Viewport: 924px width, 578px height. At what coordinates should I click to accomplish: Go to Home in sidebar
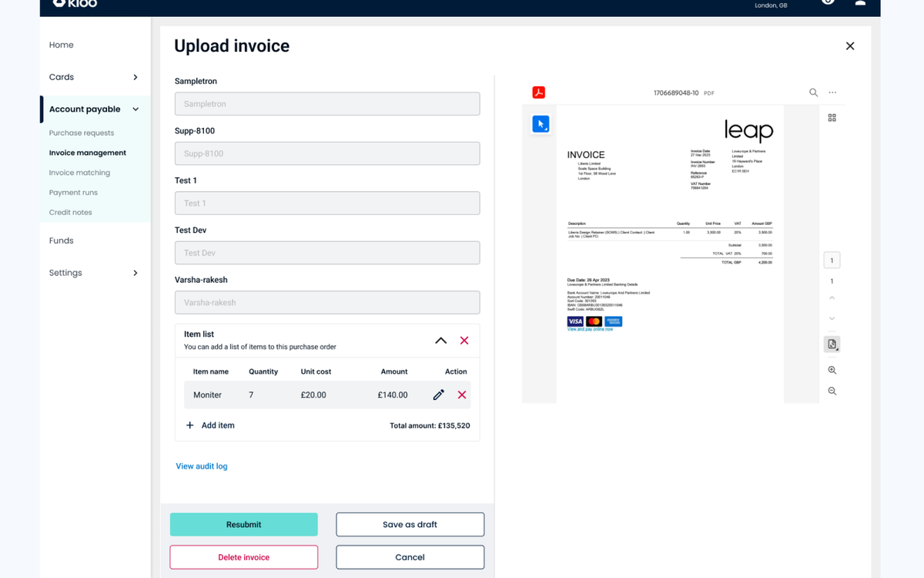click(x=62, y=45)
